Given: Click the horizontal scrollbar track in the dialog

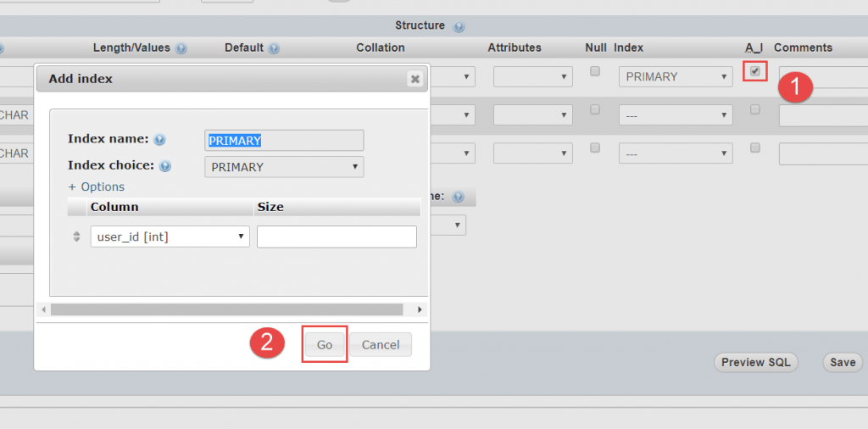Looking at the screenshot, I should click(229, 310).
